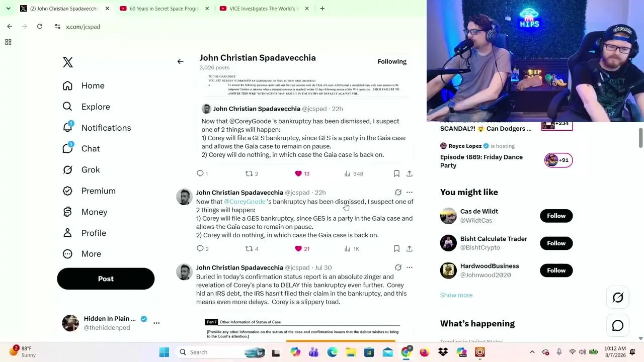Open the volume control in system tray
This screenshot has width=644, height=362.
pyautogui.click(x=583, y=352)
